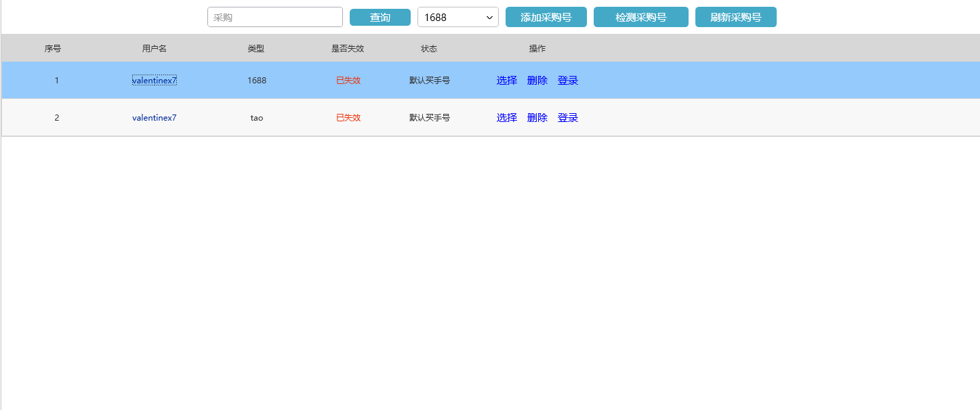
Task: Select row 2 of the account table
Action: 305,117
